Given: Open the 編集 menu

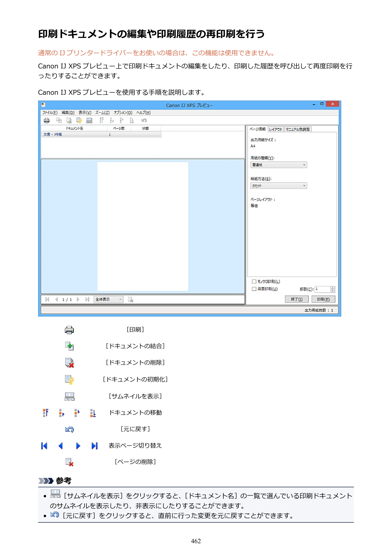Looking at the screenshot, I should click(68, 113).
